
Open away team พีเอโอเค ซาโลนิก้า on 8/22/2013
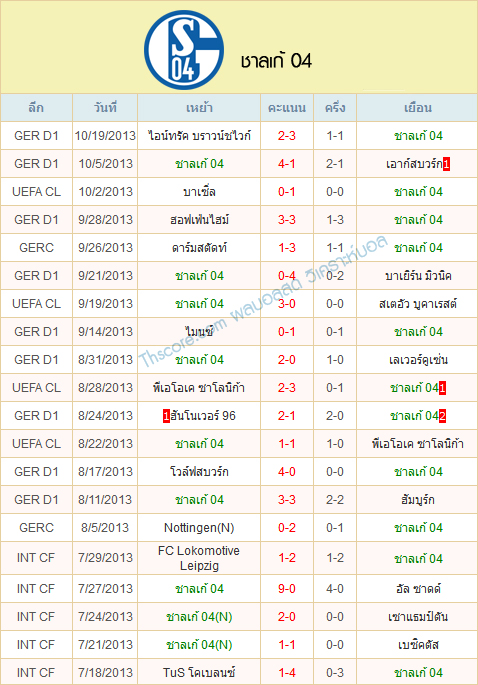pyautogui.click(x=418, y=443)
